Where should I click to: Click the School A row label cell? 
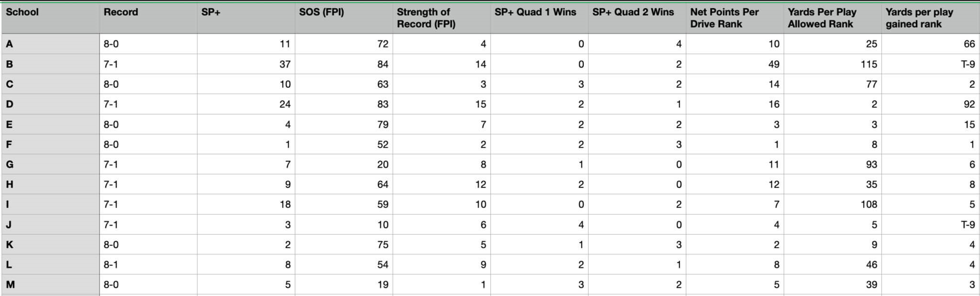(50, 44)
